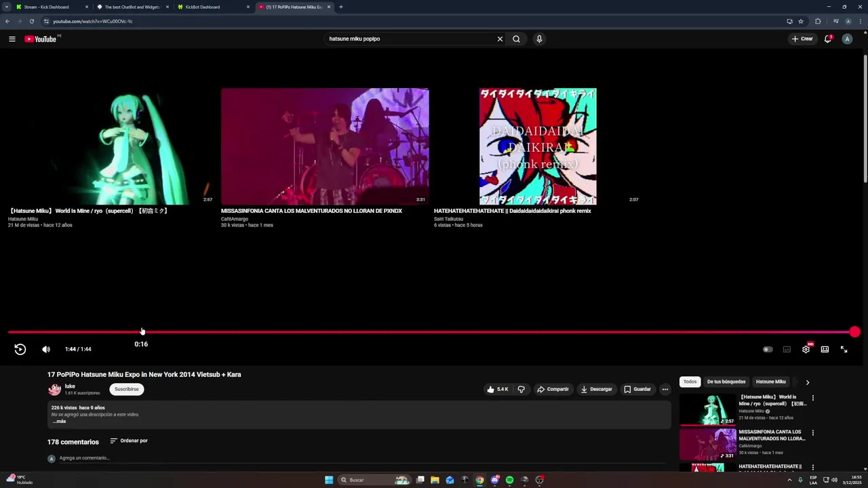Open the notifications bell
This screenshot has width=868, height=488.
click(x=827, y=39)
